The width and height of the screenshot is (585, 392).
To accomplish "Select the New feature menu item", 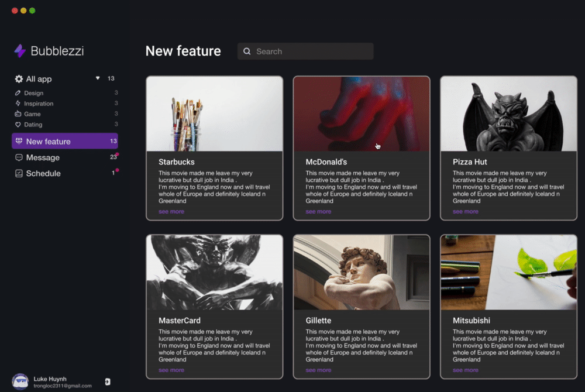I will [x=64, y=141].
